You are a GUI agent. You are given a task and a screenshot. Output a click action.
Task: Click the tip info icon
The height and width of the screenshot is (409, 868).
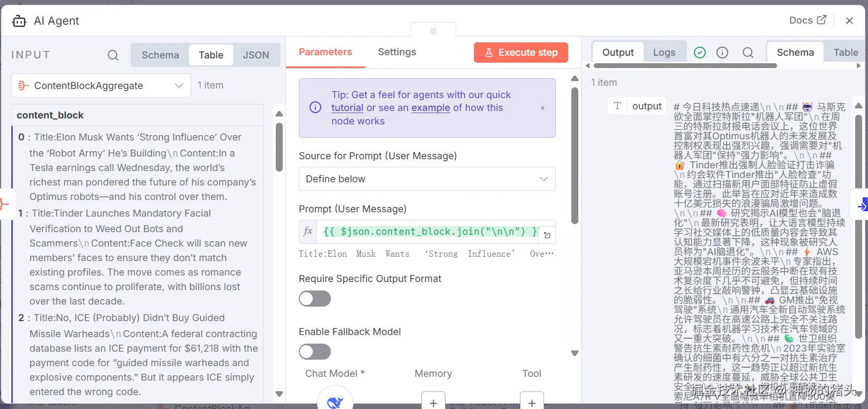pos(315,107)
